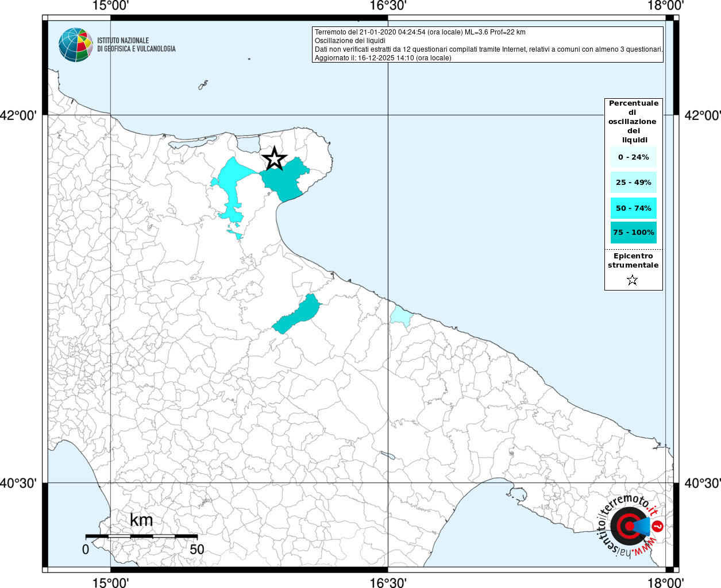
Task: Click the top 16°30' longitude label
Action: point(388,6)
